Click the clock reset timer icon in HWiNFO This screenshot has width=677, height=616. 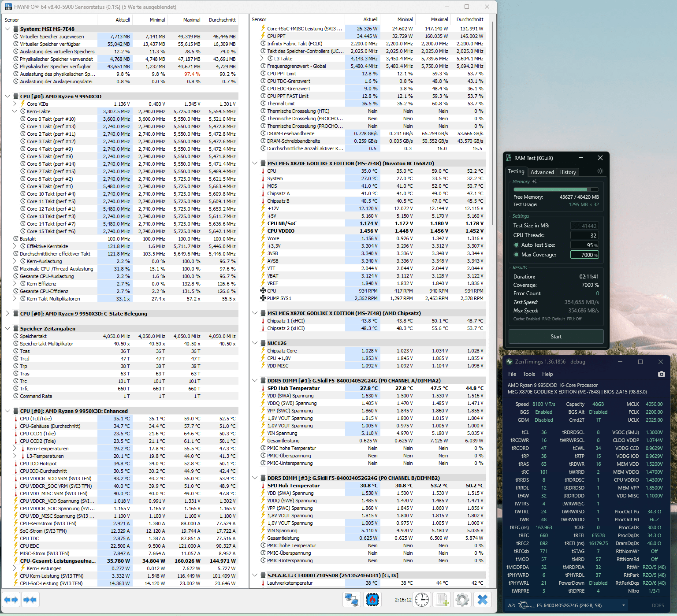[422, 600]
